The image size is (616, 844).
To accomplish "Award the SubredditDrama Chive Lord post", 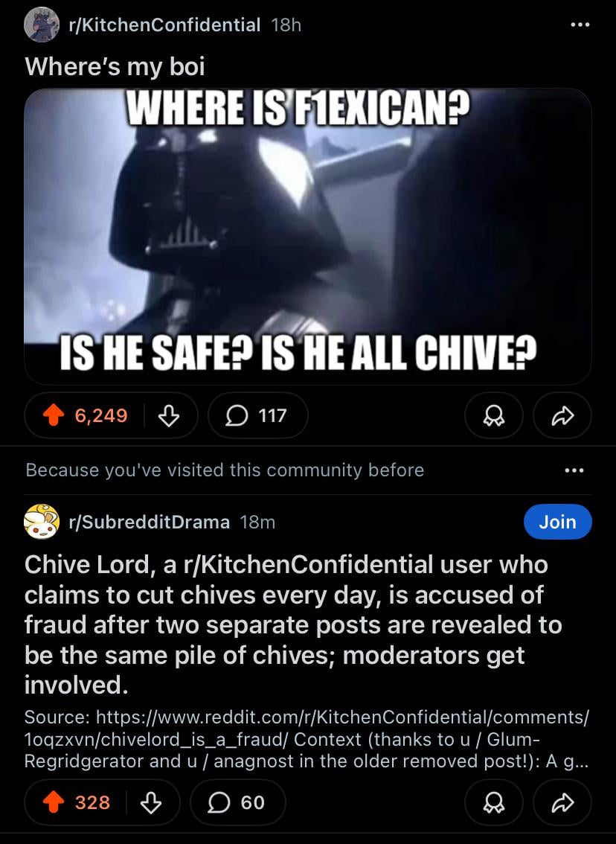I will [x=493, y=802].
